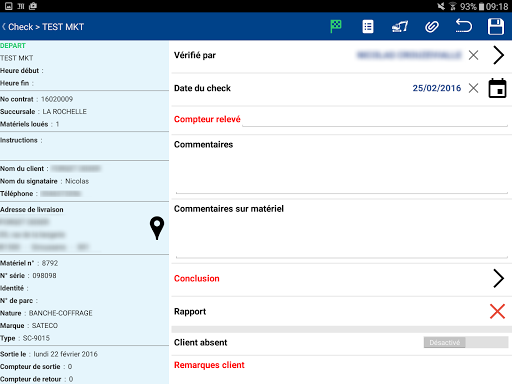Tap the green checkered flag icon
This screenshot has width=512, height=384.
(x=336, y=27)
